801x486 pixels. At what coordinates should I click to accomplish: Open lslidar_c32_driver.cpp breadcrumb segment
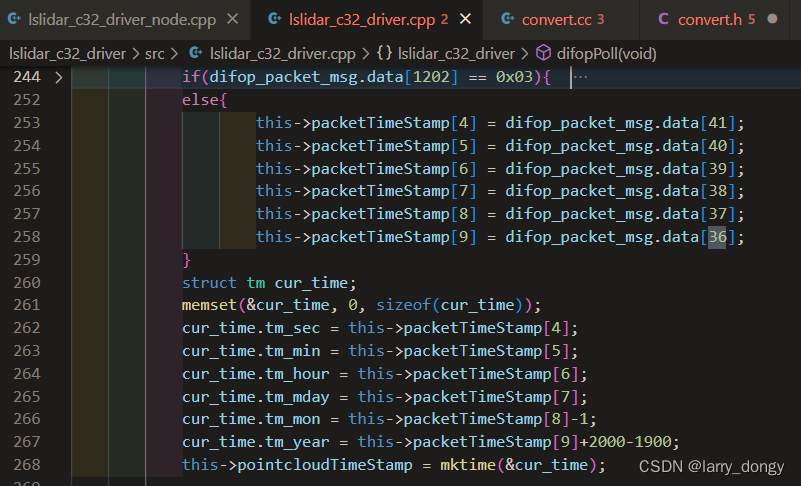click(x=282, y=54)
